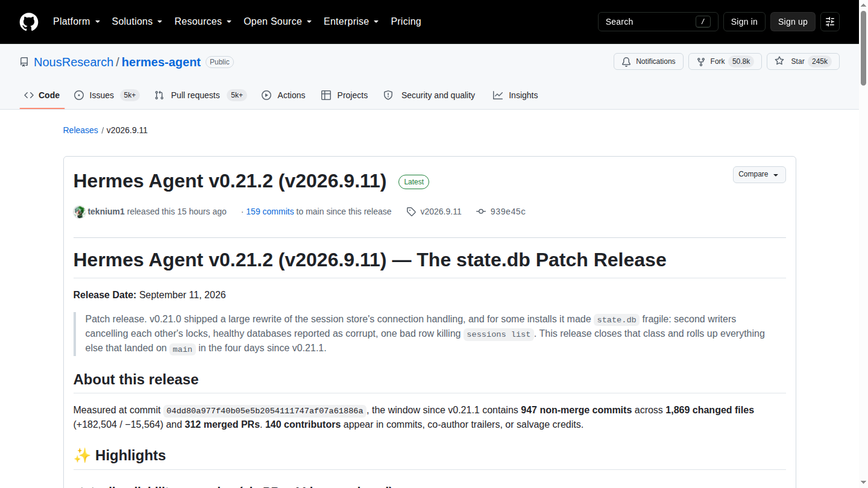Screen dimensions: 868x488
Task: Click teknium1's avatar image
Action: click(x=80, y=211)
